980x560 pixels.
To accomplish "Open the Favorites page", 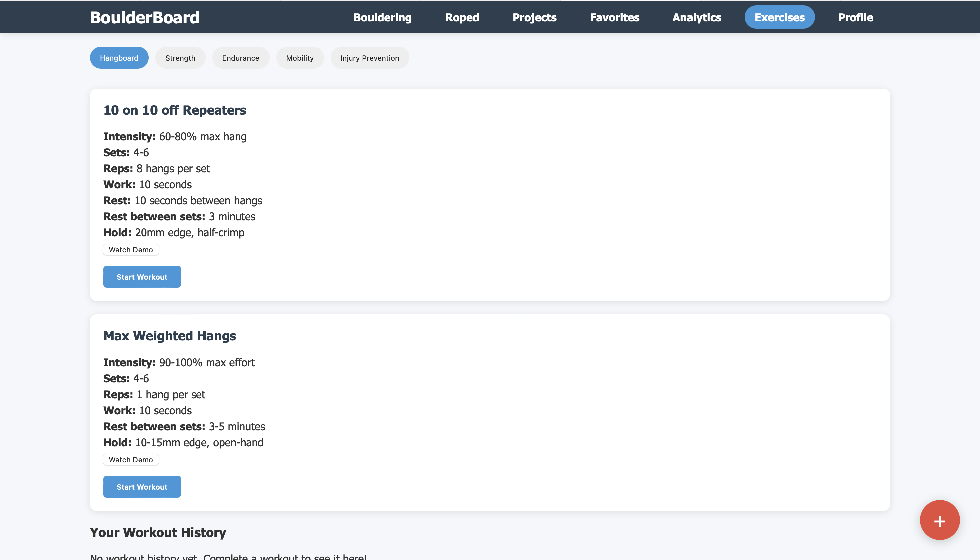I will click(x=614, y=17).
